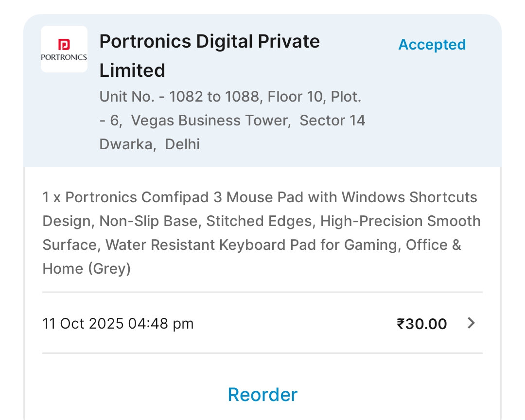Tap the red P symbol in logo
This screenshot has width=525, height=420.
(x=64, y=45)
